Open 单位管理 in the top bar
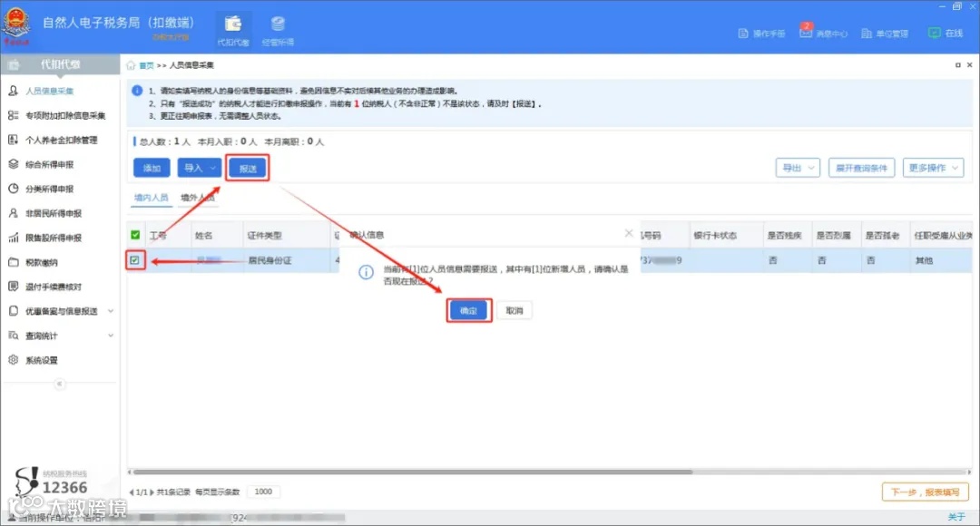This screenshot has height=526, width=980. tap(884, 34)
